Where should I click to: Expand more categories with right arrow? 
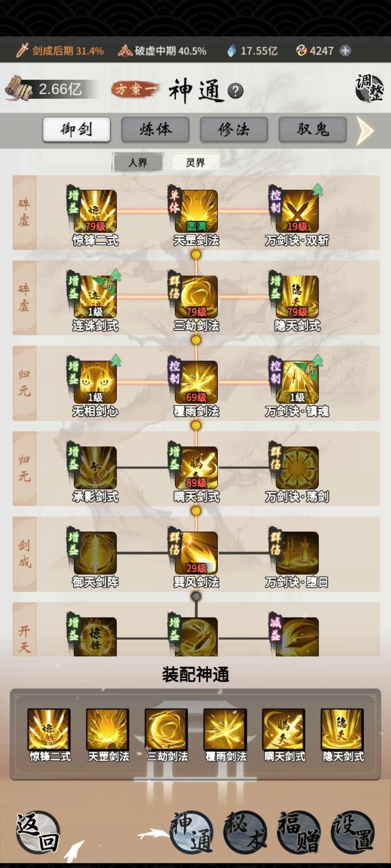(x=365, y=131)
